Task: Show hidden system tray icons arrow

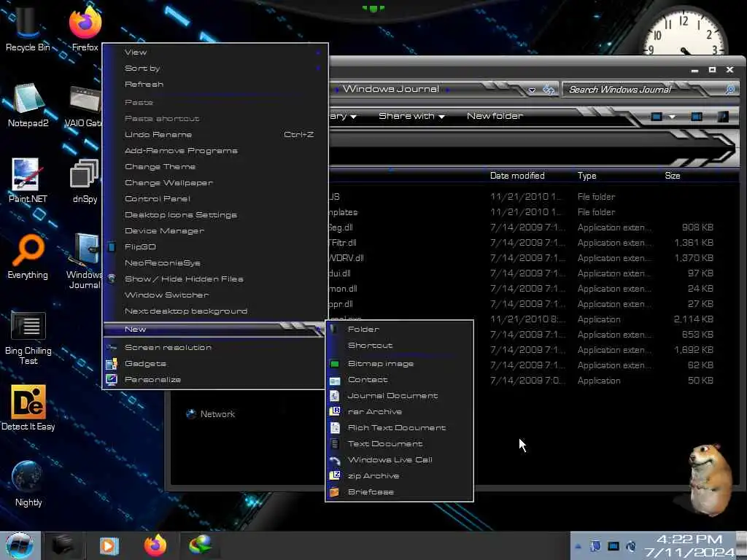Action: click(578, 546)
